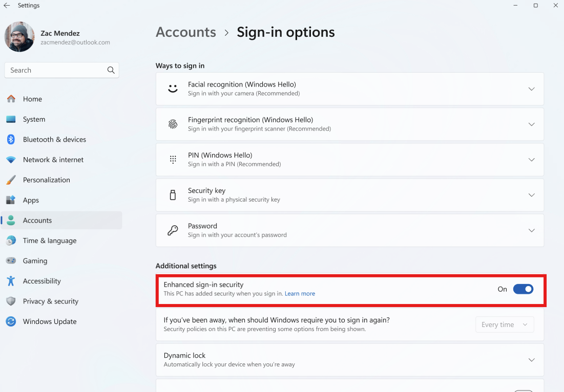The width and height of the screenshot is (564, 392).
Task: Expand Facial recognition (Windows Hello) option
Action: (x=531, y=89)
